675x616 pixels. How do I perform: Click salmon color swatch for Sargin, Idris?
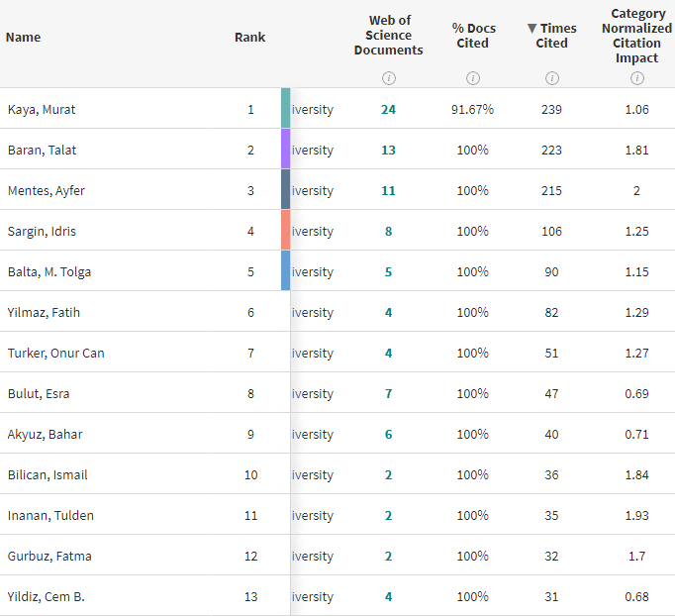[286, 231]
